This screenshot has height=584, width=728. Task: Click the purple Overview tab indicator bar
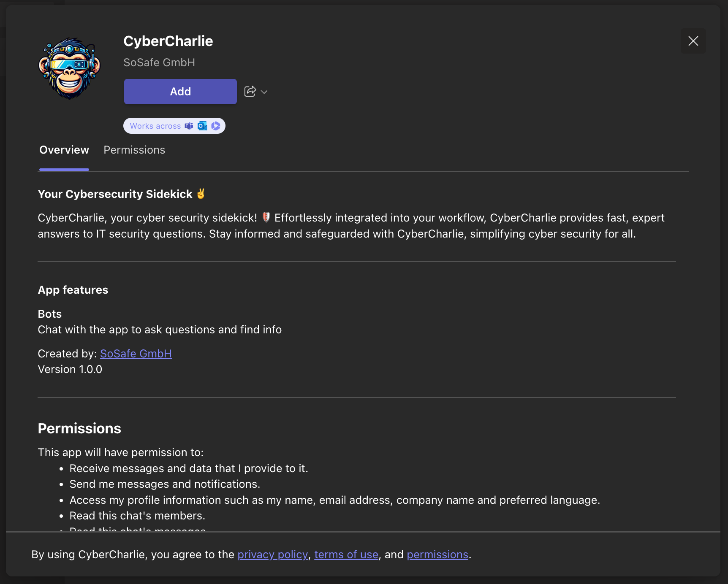[64, 169]
